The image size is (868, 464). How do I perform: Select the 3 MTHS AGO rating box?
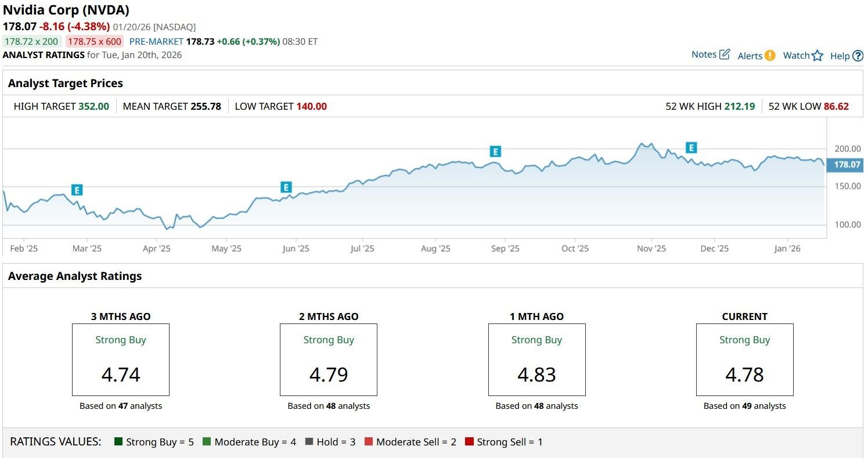click(121, 360)
